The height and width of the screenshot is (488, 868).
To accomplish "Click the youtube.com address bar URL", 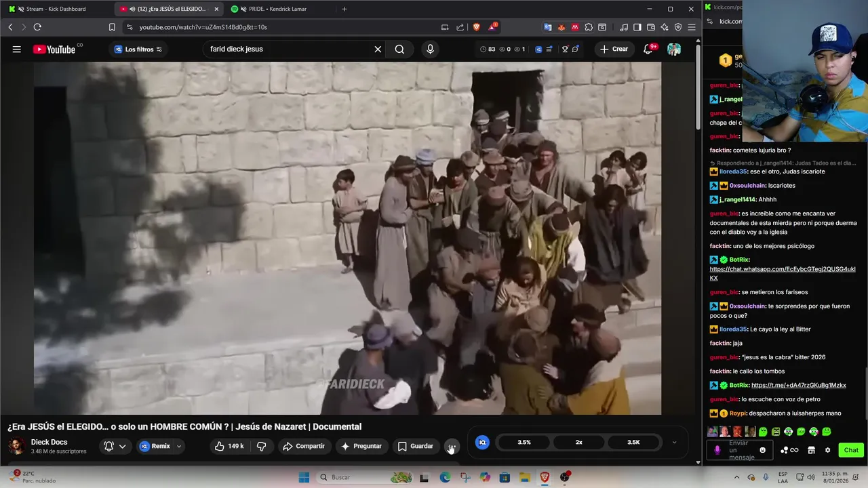I will [x=203, y=27].
